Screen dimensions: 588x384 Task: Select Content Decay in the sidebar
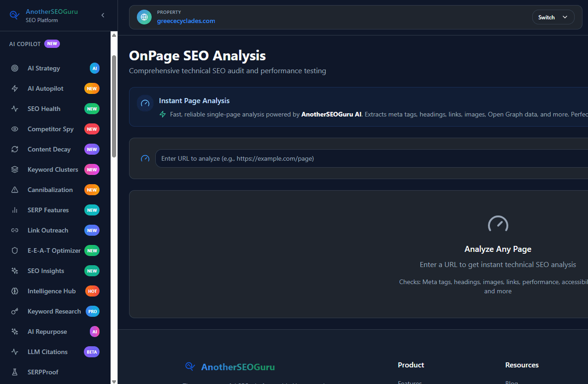[55, 149]
